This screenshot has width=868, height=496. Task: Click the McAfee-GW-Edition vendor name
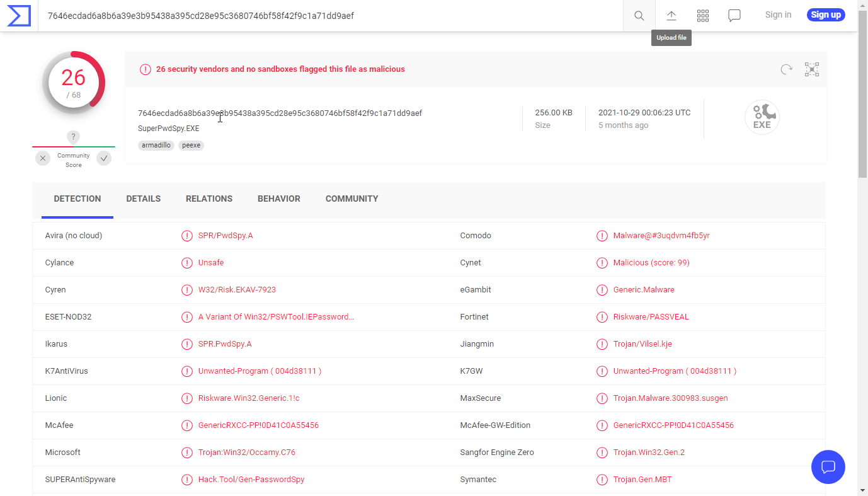pyautogui.click(x=496, y=425)
